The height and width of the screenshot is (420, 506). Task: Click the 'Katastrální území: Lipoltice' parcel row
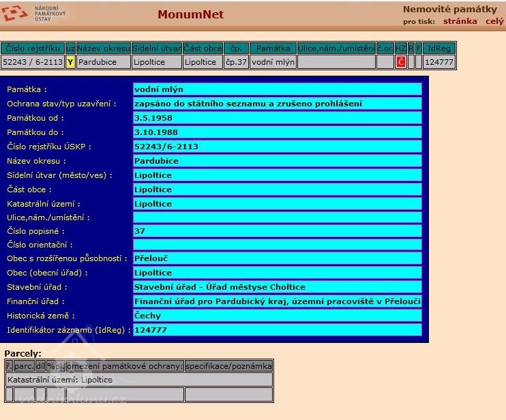138,380
